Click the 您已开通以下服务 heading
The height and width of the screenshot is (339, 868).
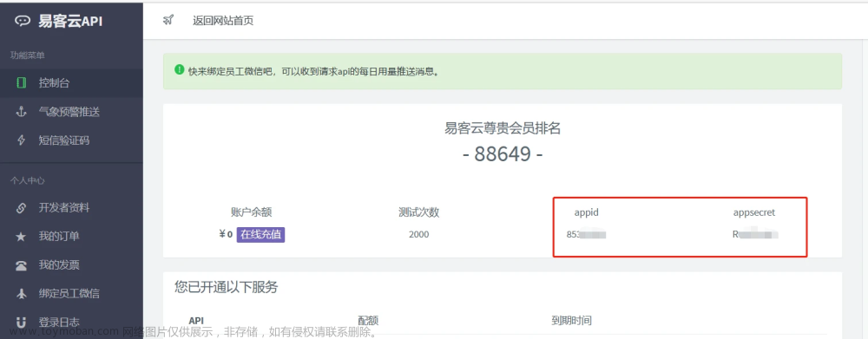click(227, 288)
